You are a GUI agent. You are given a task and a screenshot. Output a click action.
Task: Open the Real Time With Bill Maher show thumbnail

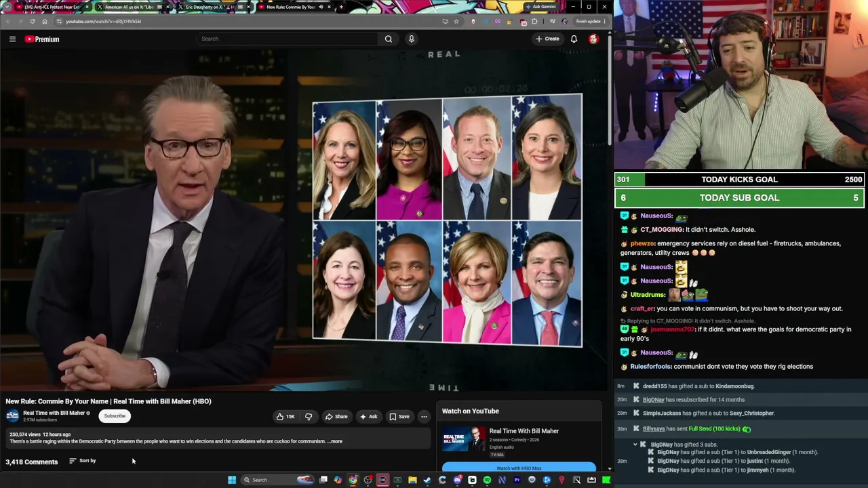pyautogui.click(x=464, y=439)
